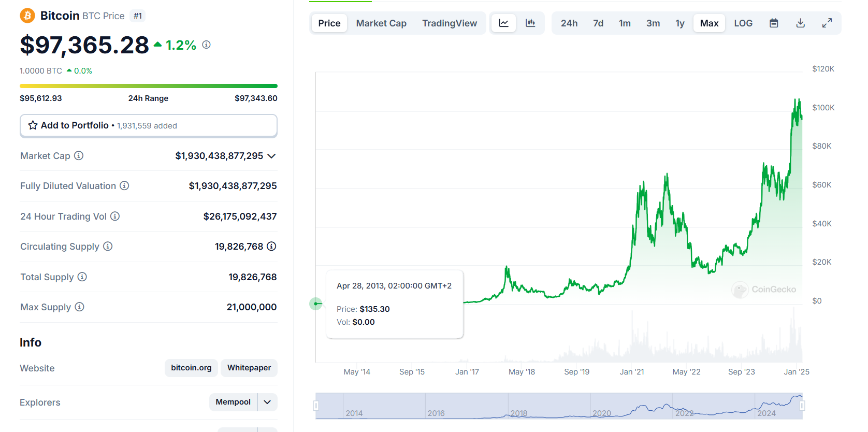The width and height of the screenshot is (868, 432).
Task: Click the Max Supply info icon
Action: click(79, 307)
